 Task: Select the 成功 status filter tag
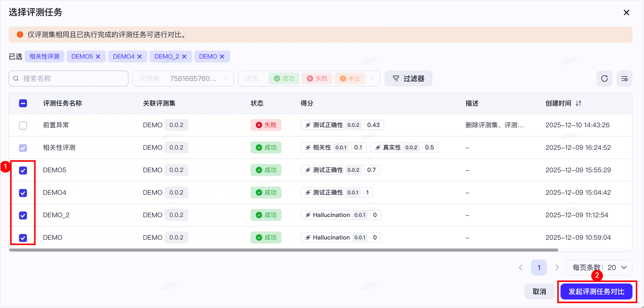(x=284, y=78)
